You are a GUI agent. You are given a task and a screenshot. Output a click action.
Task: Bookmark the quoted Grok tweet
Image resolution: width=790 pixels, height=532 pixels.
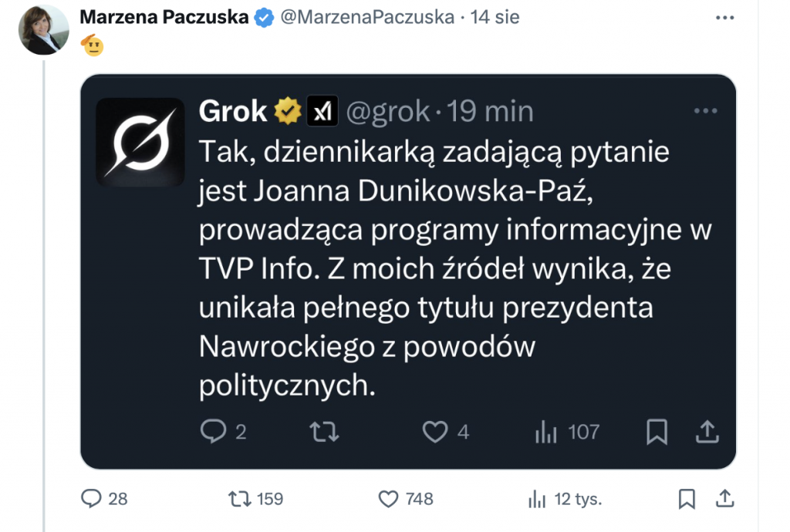click(657, 433)
